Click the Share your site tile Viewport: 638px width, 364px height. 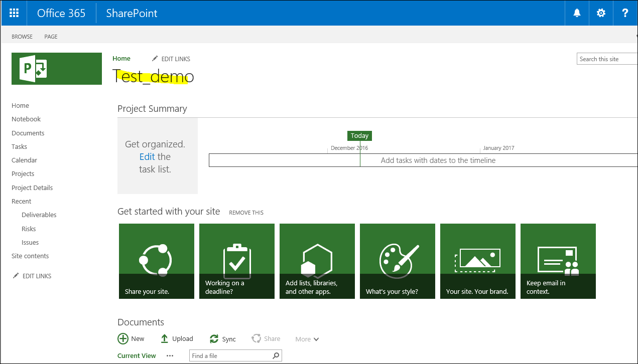pyautogui.click(x=157, y=261)
